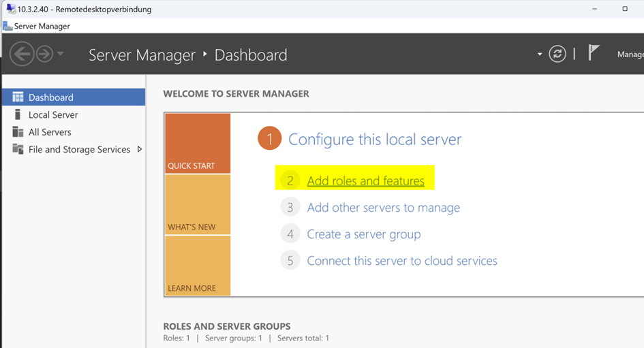Image resolution: width=644 pixels, height=348 pixels.
Task: Select the WHAT'S NEW tile
Action: click(x=198, y=204)
